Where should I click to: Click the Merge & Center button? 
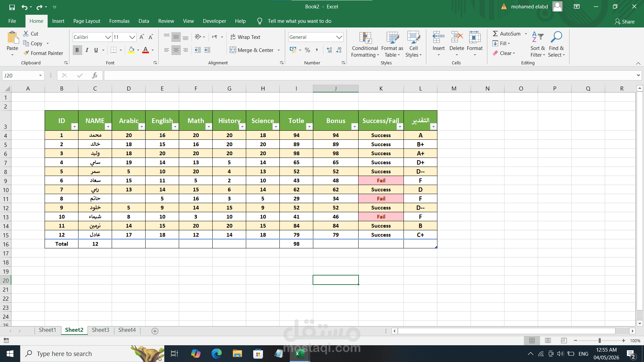(x=252, y=50)
